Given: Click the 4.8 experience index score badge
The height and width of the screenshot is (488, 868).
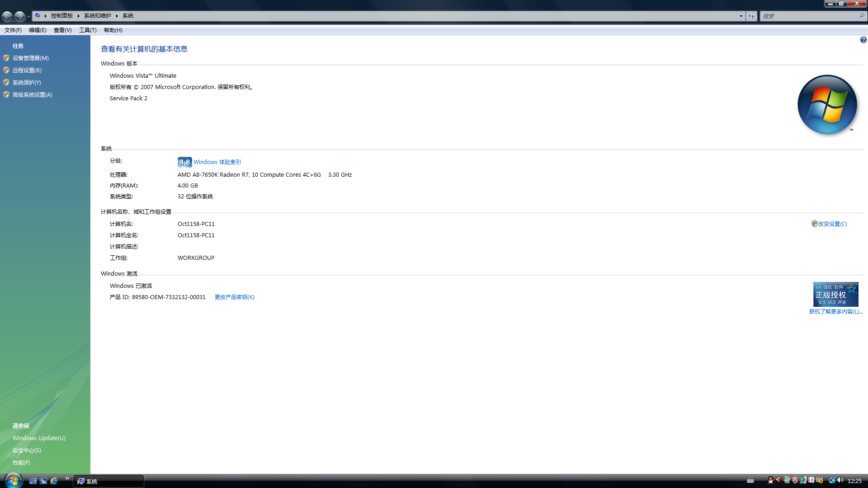Looking at the screenshot, I should tap(184, 162).
